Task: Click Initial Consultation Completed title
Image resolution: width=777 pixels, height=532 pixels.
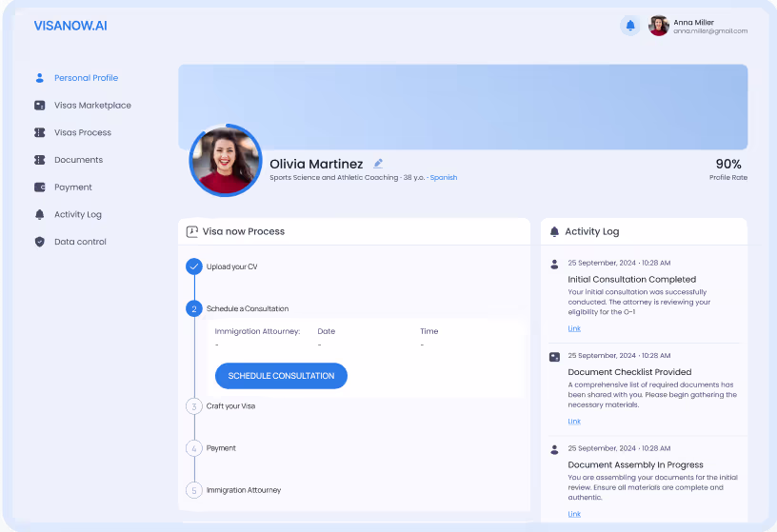Action: [x=632, y=280]
